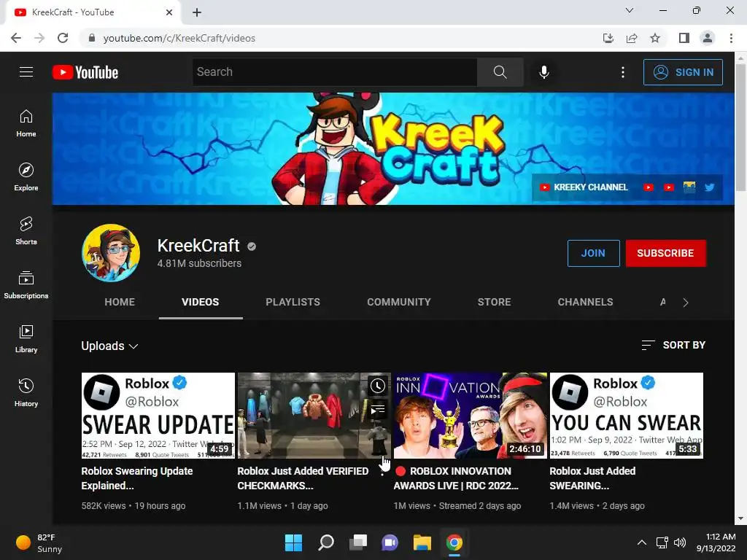The height and width of the screenshot is (560, 747).
Task: Click the YouTube logo
Action: (x=85, y=72)
